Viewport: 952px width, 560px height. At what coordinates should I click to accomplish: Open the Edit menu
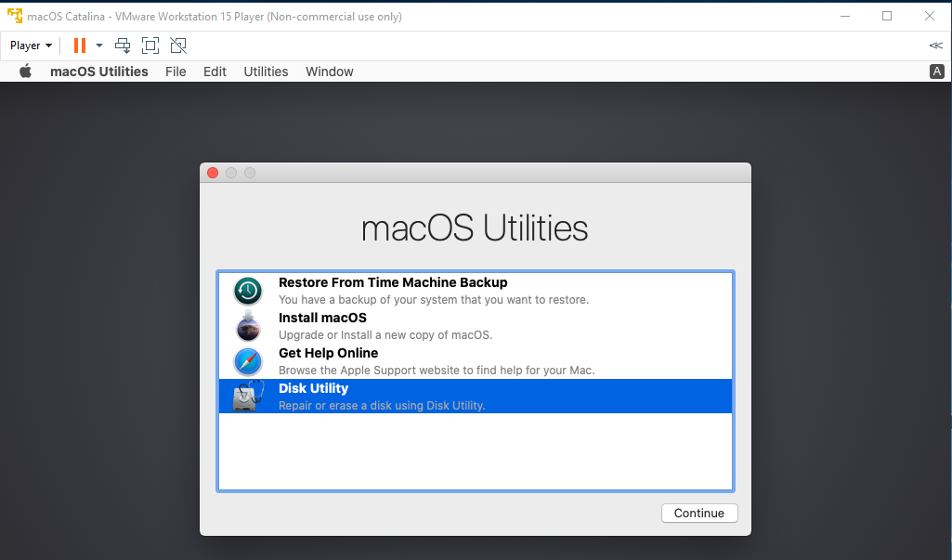point(215,72)
